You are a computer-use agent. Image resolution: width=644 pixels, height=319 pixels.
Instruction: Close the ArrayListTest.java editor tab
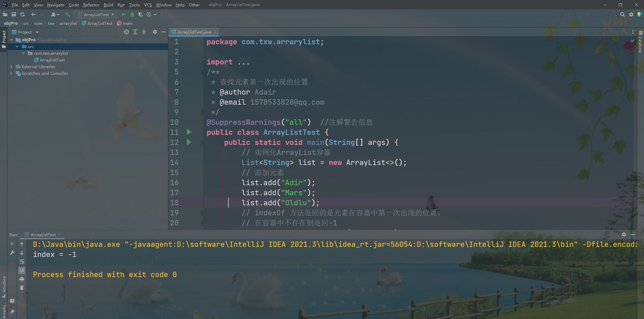coord(215,32)
